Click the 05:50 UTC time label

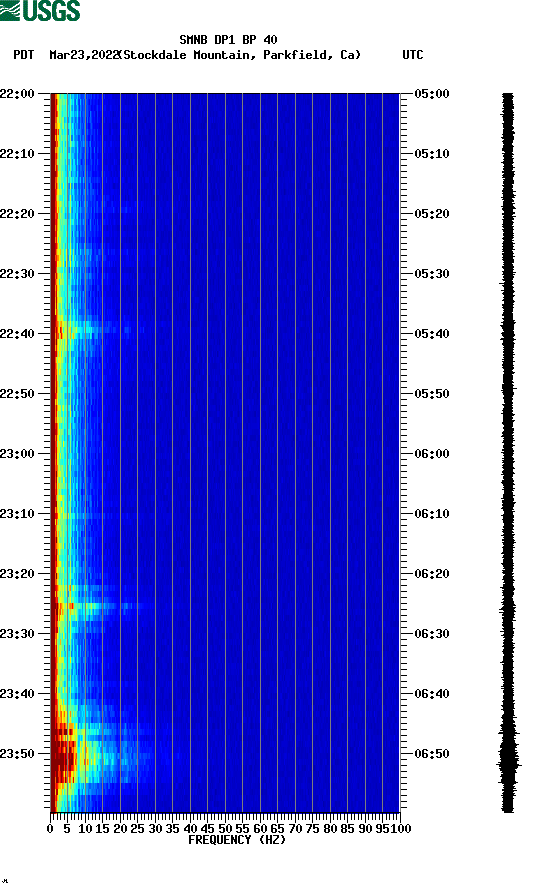pyautogui.click(x=431, y=394)
